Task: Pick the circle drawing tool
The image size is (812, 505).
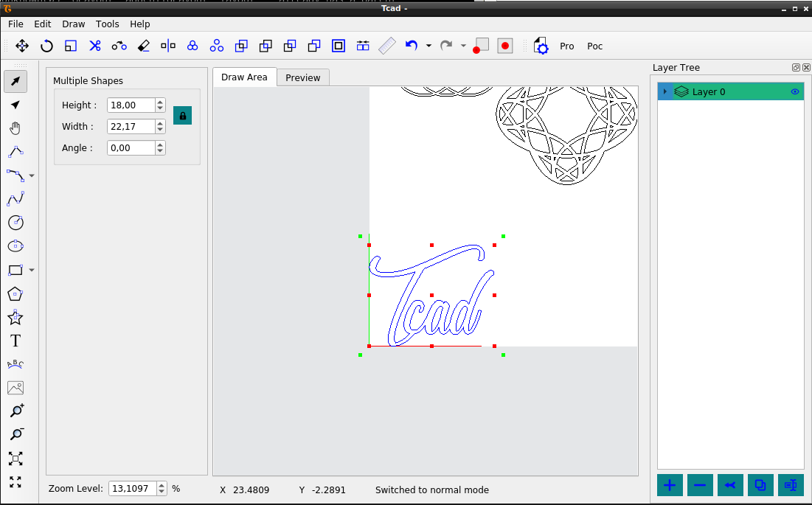Action: 15,223
